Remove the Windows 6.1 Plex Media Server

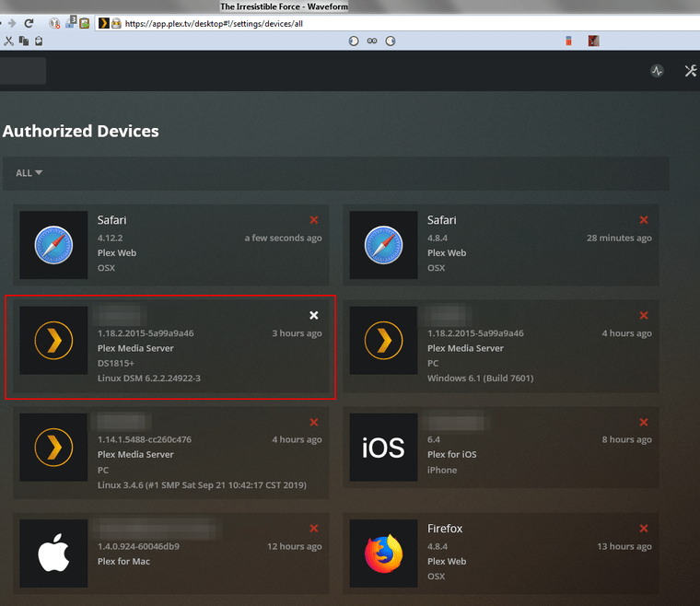[x=644, y=315]
